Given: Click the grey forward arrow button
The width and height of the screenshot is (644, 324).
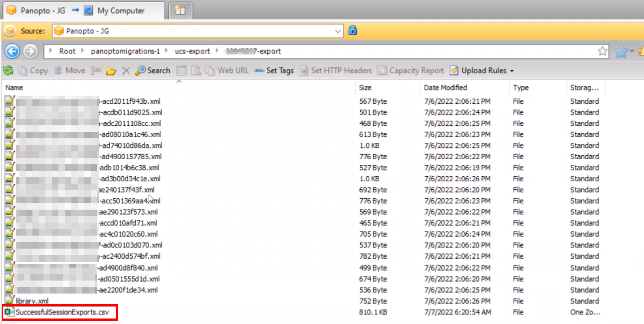Looking at the screenshot, I should pyautogui.click(x=30, y=51).
